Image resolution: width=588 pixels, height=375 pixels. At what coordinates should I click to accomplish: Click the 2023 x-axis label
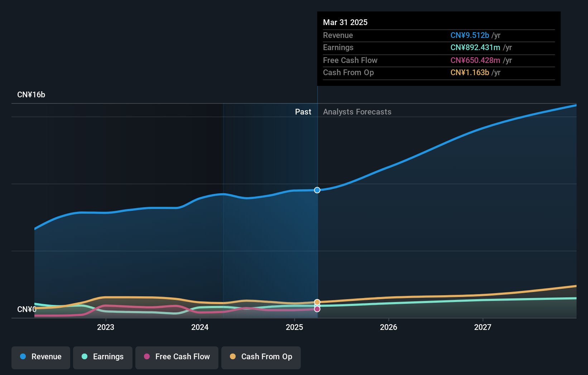[x=106, y=327]
